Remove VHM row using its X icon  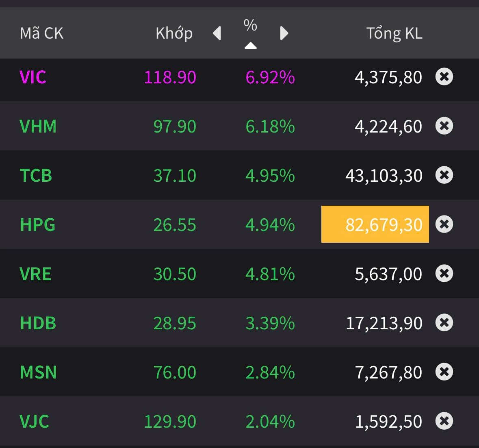click(x=444, y=126)
